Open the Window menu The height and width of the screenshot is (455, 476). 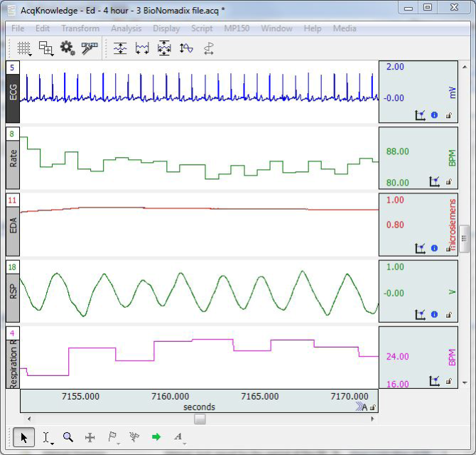pos(276,28)
